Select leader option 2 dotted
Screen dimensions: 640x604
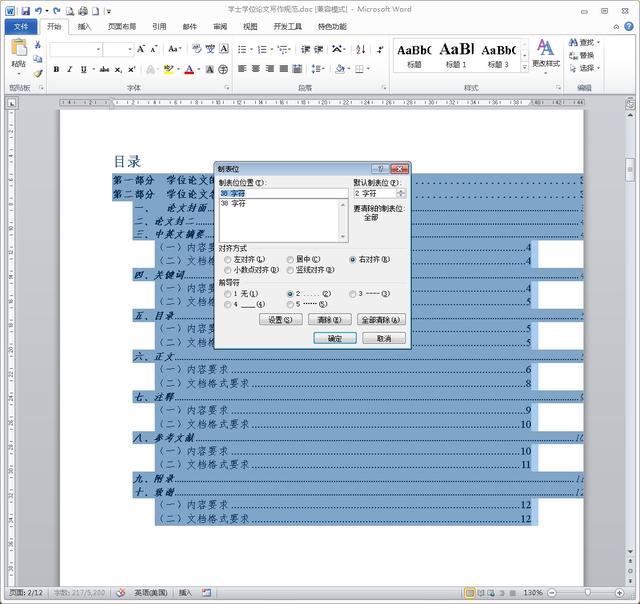pos(290,294)
